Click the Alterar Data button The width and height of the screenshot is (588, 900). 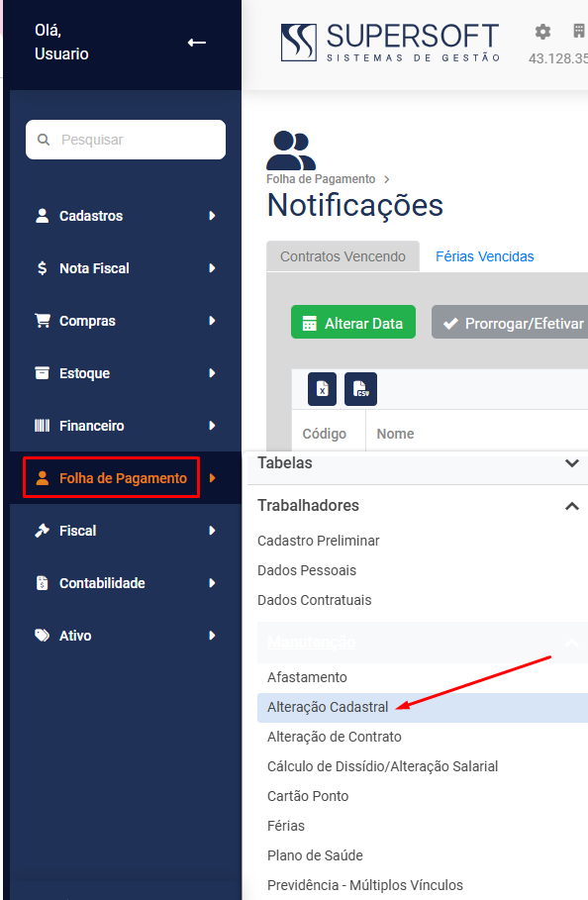(353, 322)
